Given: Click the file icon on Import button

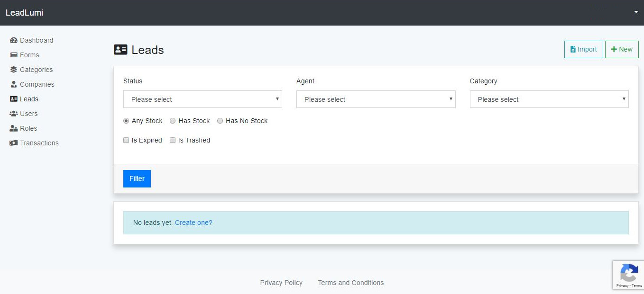Looking at the screenshot, I should coord(573,49).
